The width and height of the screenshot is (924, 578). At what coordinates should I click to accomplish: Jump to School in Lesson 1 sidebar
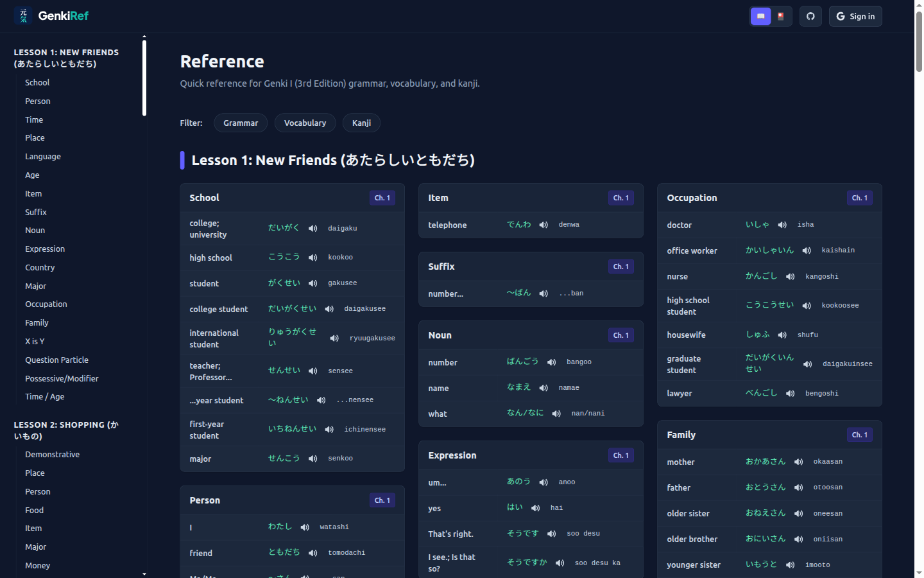point(37,83)
